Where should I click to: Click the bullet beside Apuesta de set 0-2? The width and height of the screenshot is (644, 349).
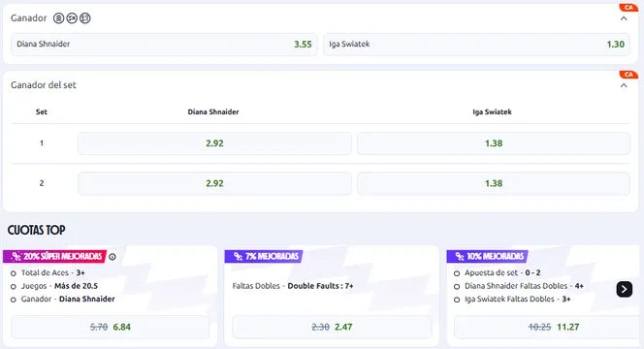click(x=457, y=273)
